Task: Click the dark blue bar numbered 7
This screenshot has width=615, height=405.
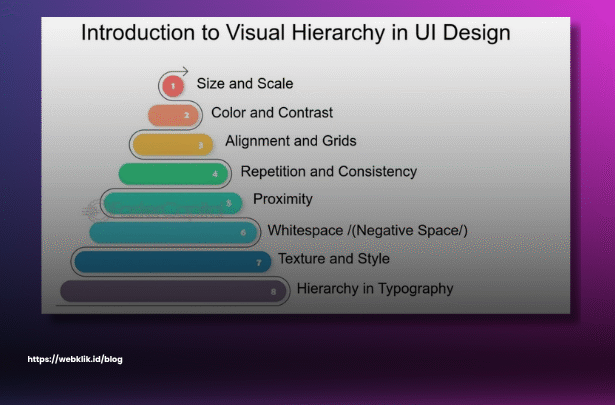Action: [x=173, y=262]
